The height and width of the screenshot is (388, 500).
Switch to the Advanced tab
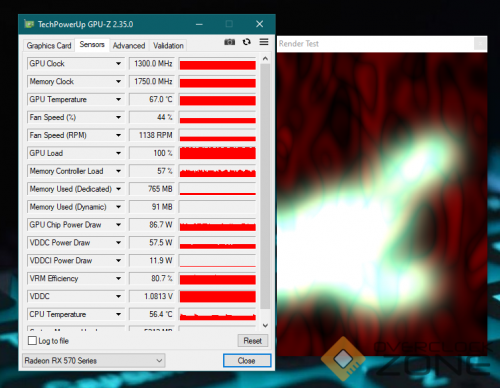[129, 46]
